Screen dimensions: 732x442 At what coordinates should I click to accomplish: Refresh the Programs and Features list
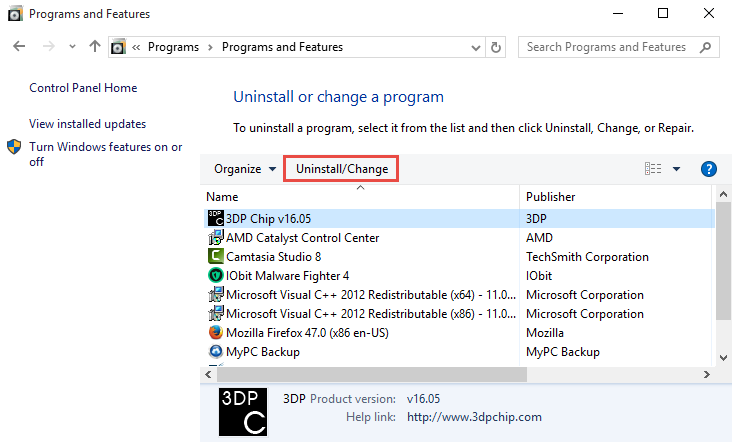496,47
